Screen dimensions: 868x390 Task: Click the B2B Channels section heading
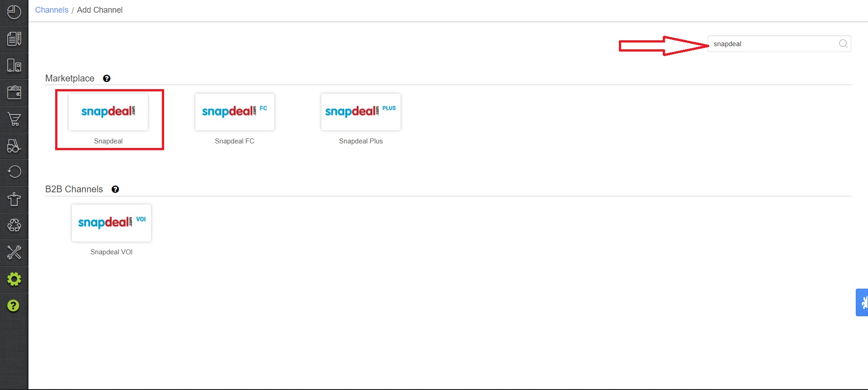(x=74, y=189)
